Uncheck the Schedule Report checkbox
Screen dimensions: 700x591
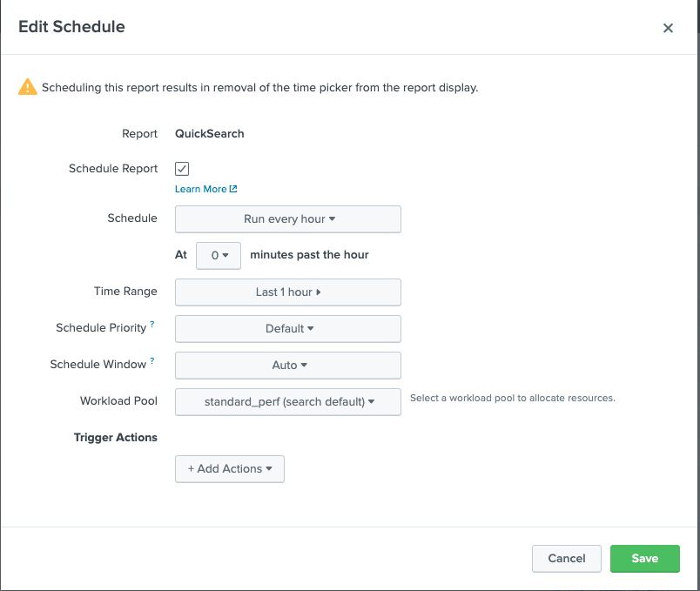[181, 169]
